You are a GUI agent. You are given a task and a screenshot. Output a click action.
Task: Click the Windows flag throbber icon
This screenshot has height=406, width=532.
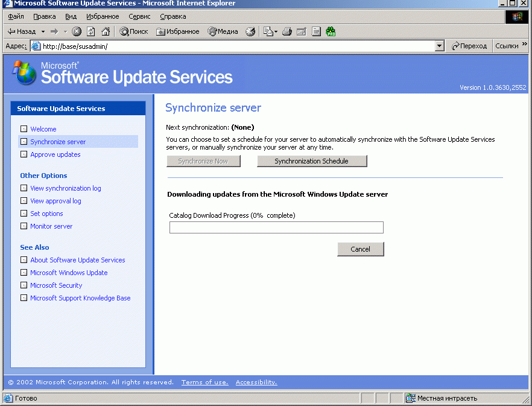pos(517,17)
